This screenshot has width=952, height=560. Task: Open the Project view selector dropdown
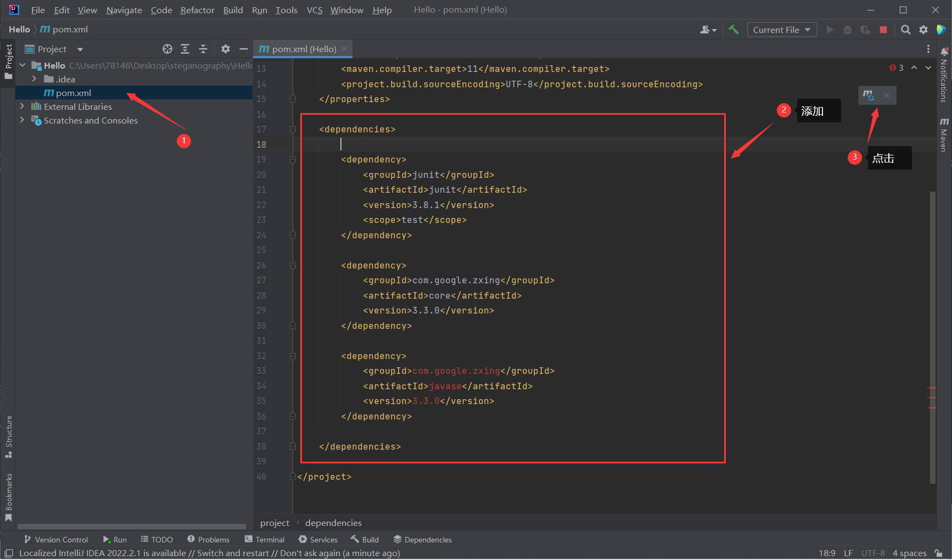click(54, 49)
